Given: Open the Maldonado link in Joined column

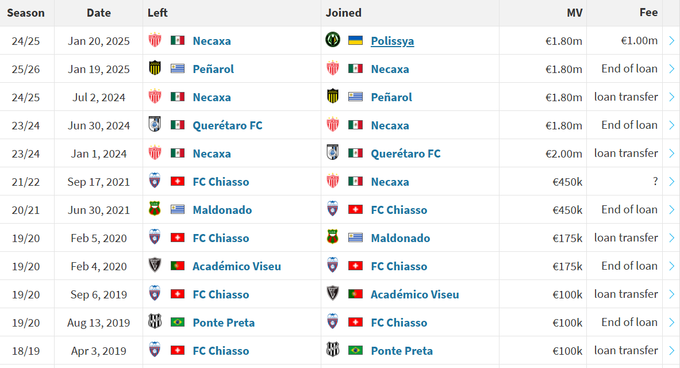Looking at the screenshot, I should (x=400, y=238).
